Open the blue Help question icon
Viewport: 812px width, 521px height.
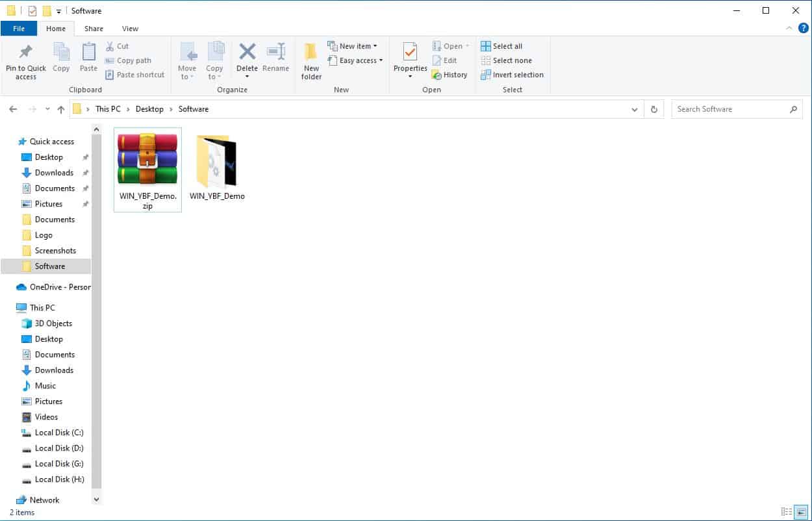[x=803, y=28]
